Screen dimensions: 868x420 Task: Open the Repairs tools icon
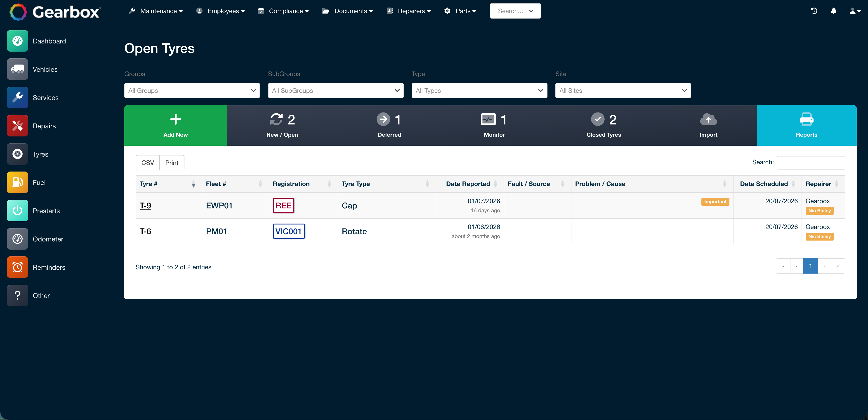tap(18, 126)
